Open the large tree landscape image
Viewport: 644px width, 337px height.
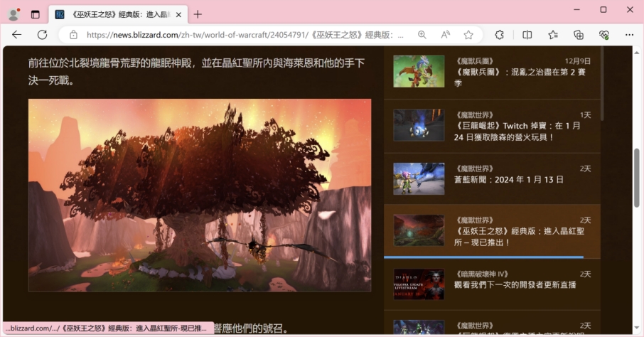pos(200,196)
